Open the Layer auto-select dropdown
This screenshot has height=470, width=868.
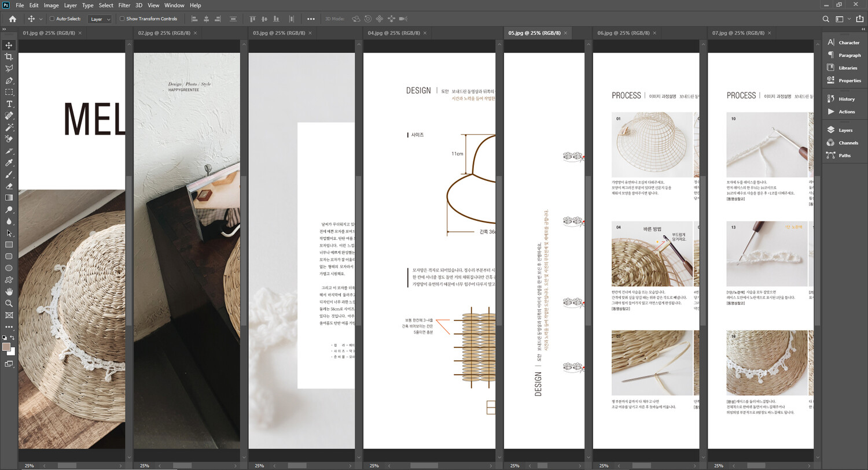100,19
